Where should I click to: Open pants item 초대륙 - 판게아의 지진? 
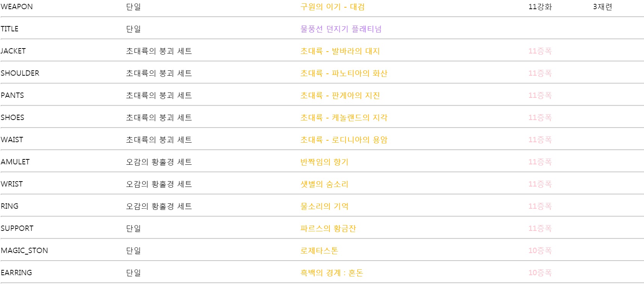pyautogui.click(x=340, y=96)
